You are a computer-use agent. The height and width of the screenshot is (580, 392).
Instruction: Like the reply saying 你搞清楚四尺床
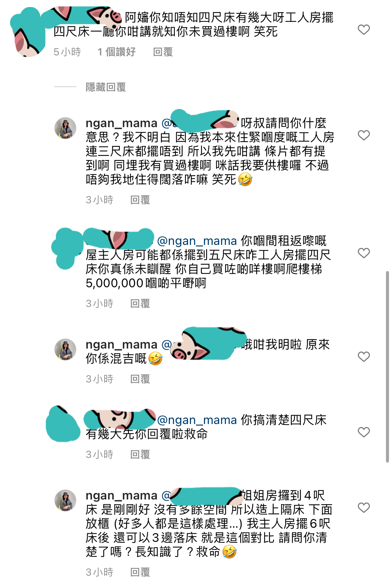(x=364, y=432)
